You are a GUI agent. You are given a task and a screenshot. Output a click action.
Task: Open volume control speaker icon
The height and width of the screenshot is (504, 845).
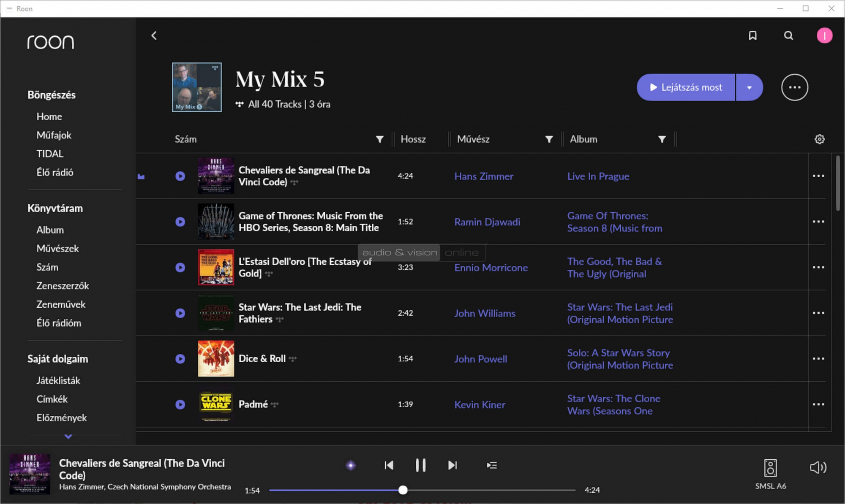pyautogui.click(x=818, y=467)
